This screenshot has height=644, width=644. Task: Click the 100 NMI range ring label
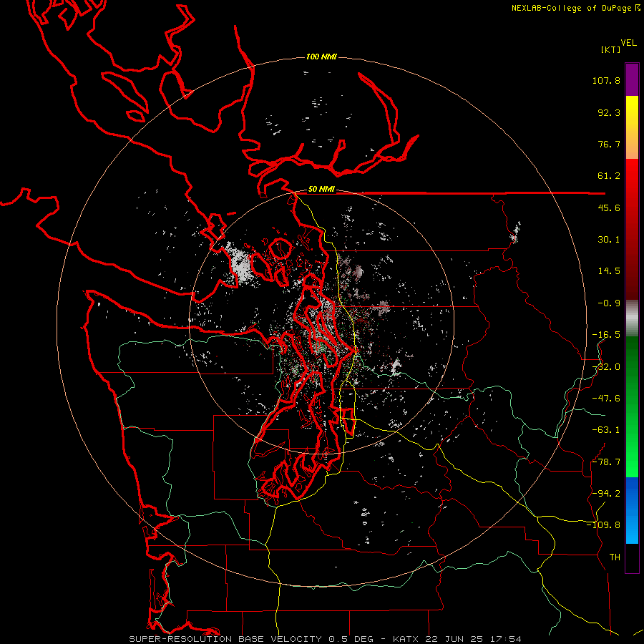tap(321, 57)
